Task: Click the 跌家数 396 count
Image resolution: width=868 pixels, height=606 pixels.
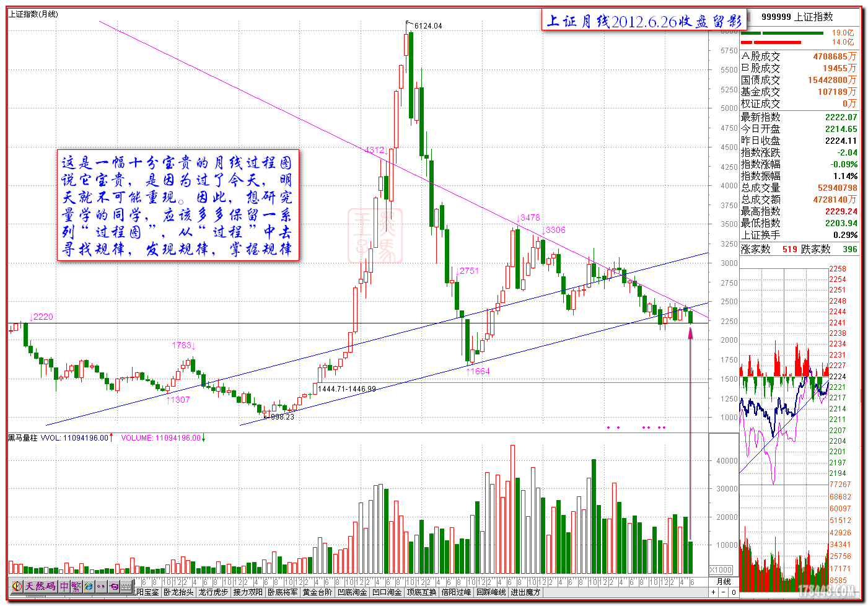Action: [x=850, y=249]
